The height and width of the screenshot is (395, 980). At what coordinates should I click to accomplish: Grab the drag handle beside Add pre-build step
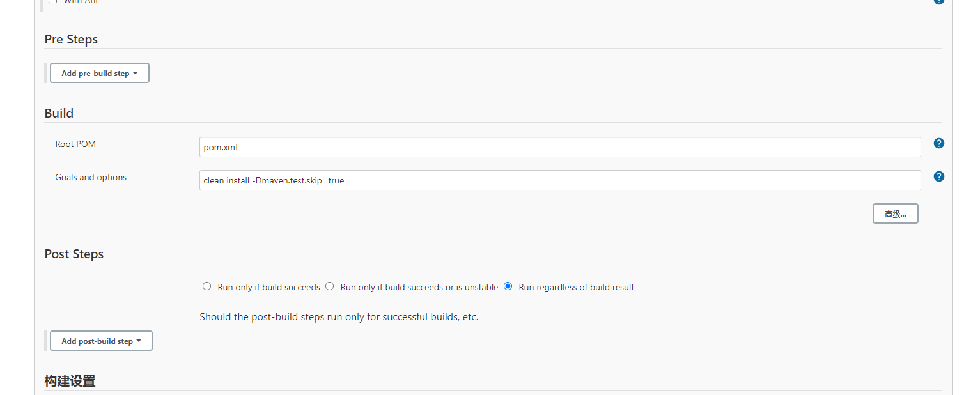[x=46, y=73]
